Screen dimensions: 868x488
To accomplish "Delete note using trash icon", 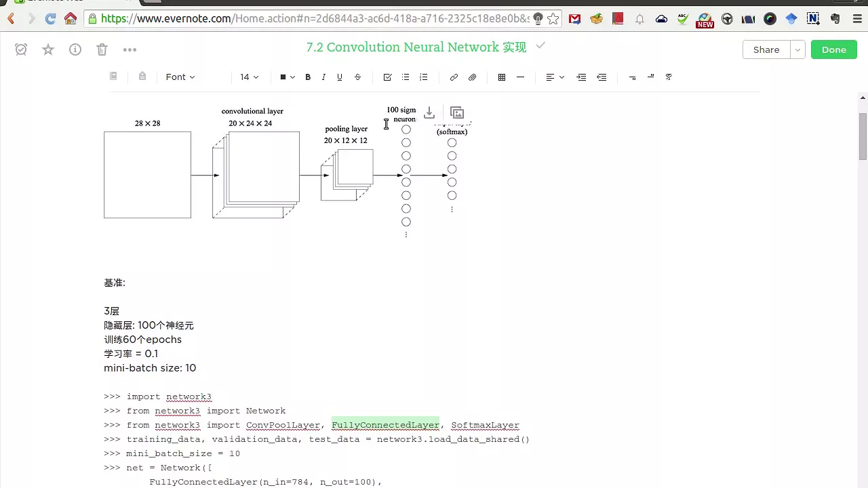I will (x=102, y=49).
